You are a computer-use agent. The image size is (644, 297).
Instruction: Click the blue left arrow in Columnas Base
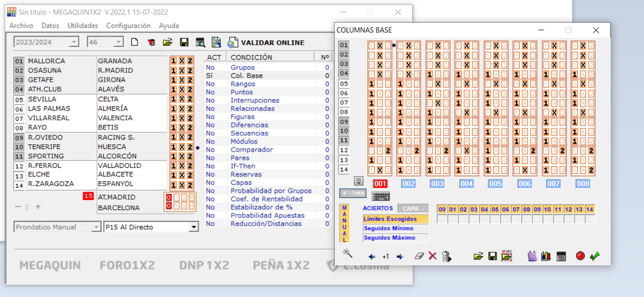click(372, 257)
